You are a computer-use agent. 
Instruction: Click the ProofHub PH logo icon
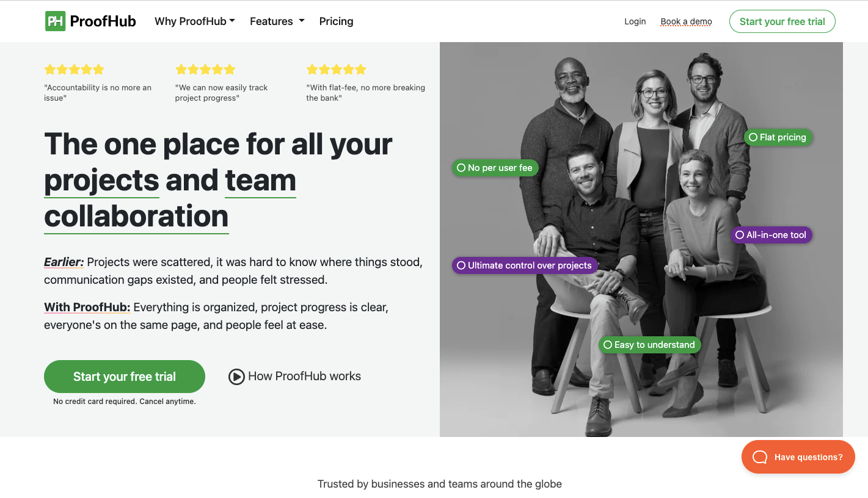click(55, 21)
